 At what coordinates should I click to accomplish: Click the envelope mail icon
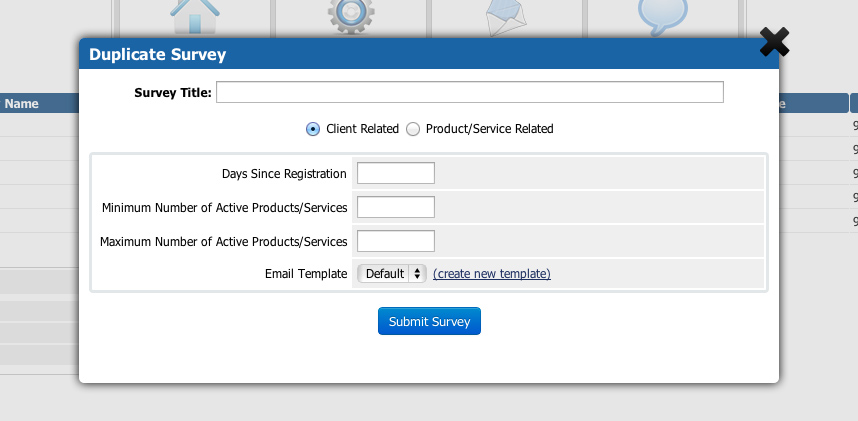507,17
